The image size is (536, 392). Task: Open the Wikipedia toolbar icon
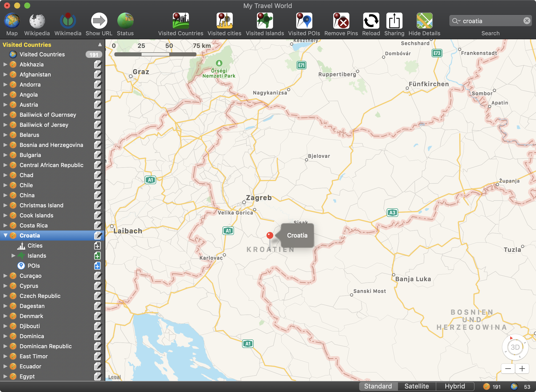tap(37, 21)
